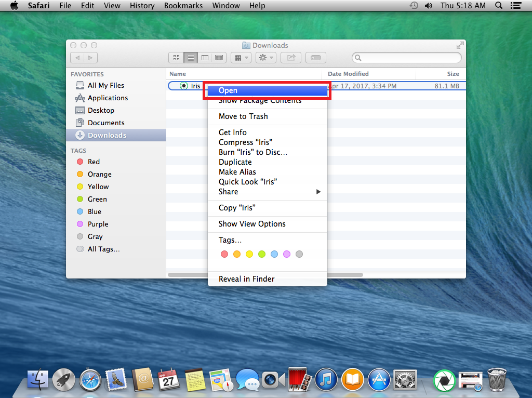This screenshot has width=532, height=398.
Task: Open iTunes music note icon in Dock
Action: pos(326,380)
